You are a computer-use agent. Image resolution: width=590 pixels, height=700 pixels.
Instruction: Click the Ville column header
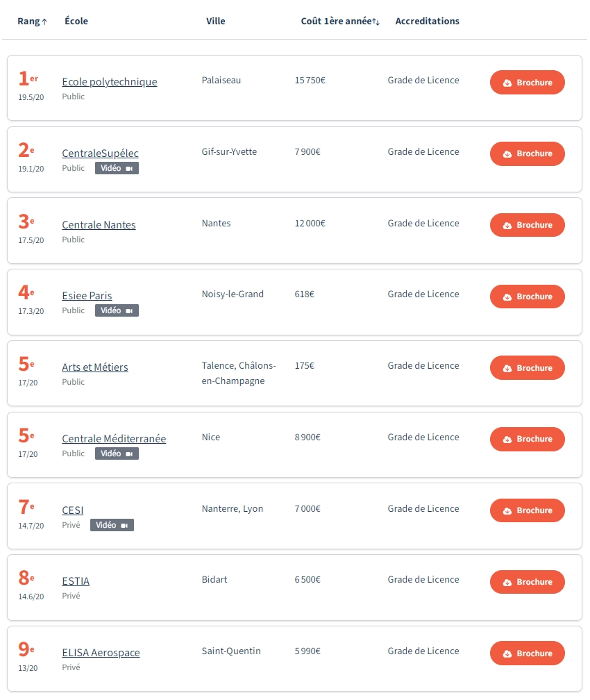click(216, 21)
